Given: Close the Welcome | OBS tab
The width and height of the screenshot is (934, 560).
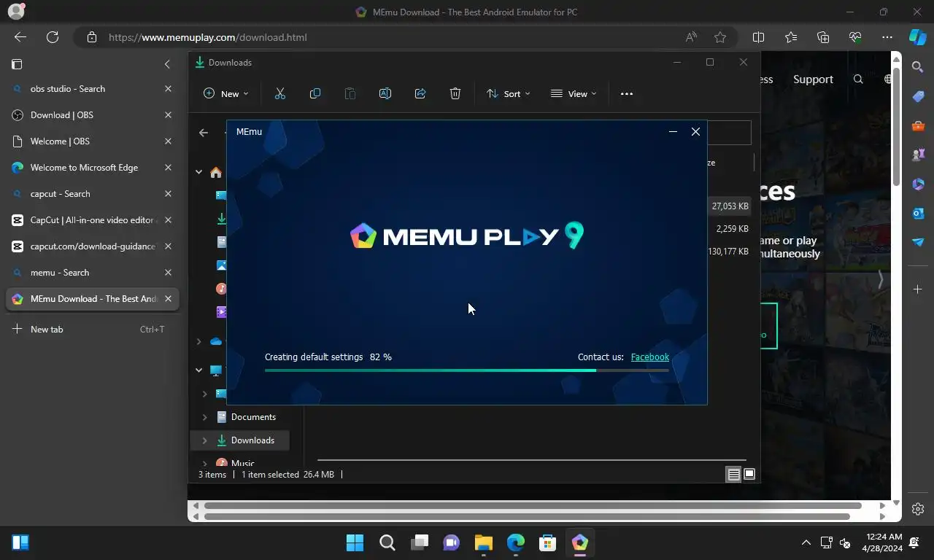Looking at the screenshot, I should tap(168, 141).
